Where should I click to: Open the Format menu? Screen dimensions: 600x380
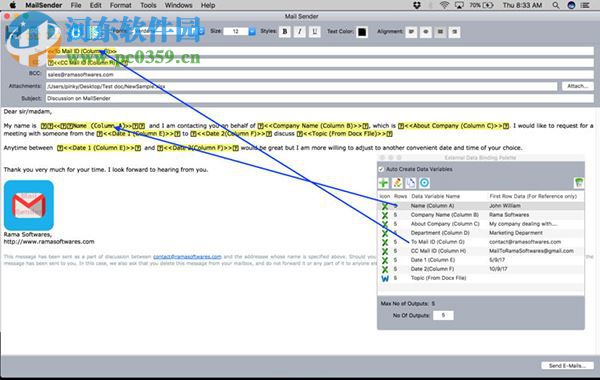(x=121, y=5)
